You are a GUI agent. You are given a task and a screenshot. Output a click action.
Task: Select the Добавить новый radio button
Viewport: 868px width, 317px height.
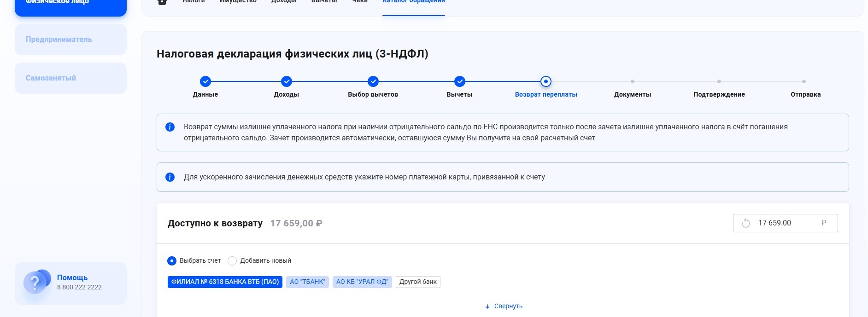tap(232, 261)
